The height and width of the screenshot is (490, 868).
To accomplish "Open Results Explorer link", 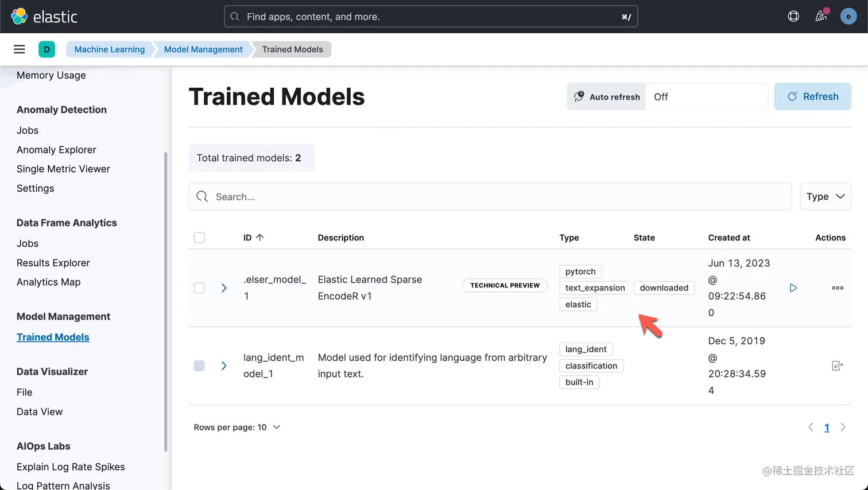I will [53, 263].
